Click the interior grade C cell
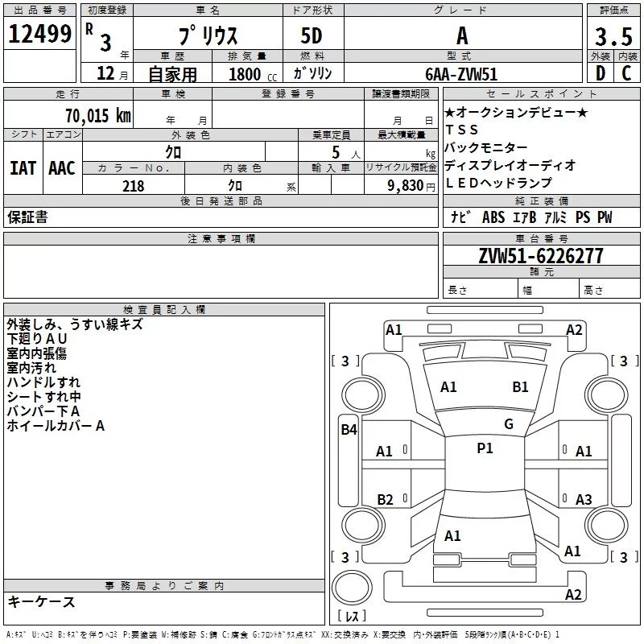This screenshot has height=644, width=644. pos(627,73)
